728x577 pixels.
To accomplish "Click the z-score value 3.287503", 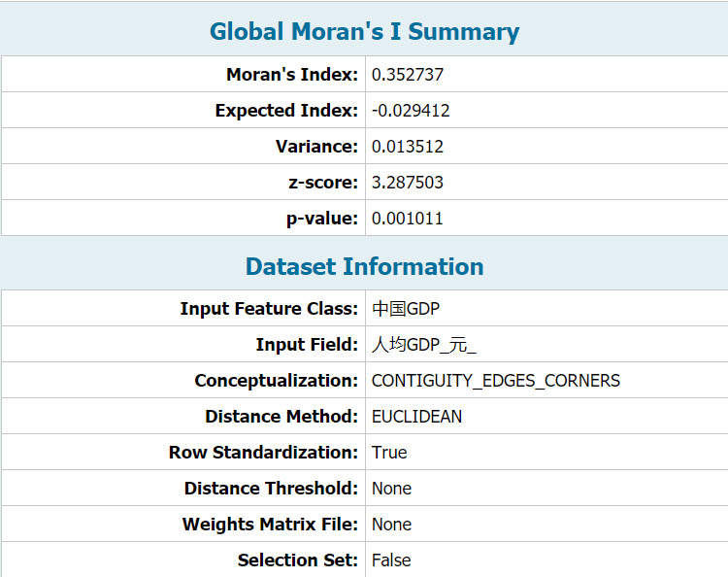I will pos(408,183).
